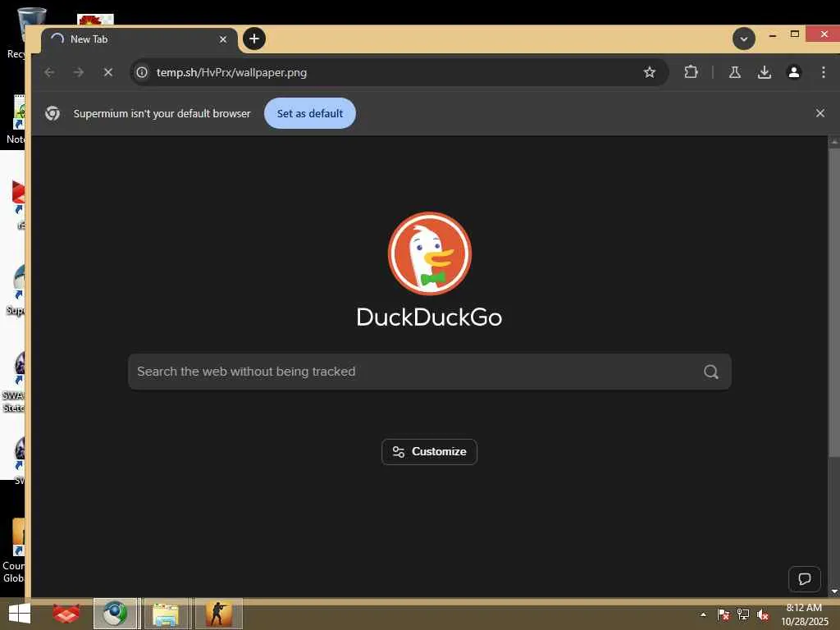Bookmark this page with the star

click(650, 72)
